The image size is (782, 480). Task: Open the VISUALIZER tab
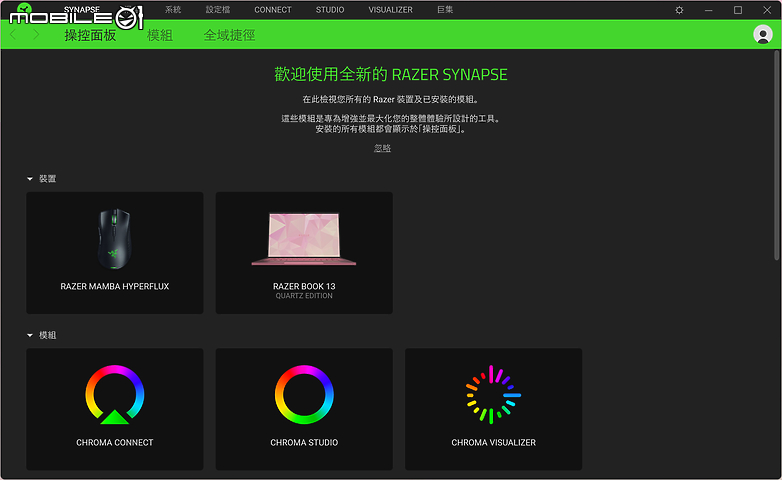391,9
